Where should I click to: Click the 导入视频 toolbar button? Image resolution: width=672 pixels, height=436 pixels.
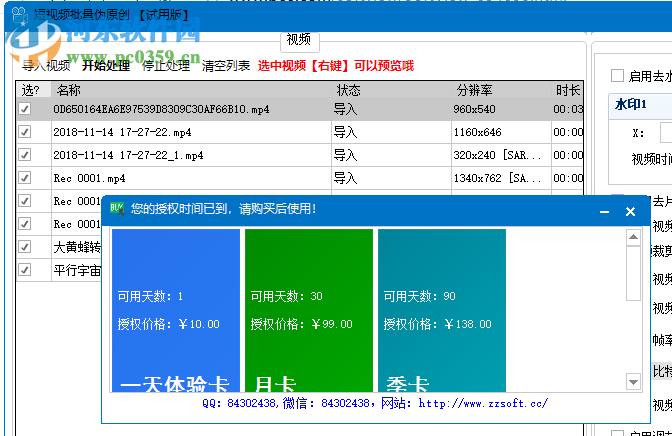[x=46, y=66]
